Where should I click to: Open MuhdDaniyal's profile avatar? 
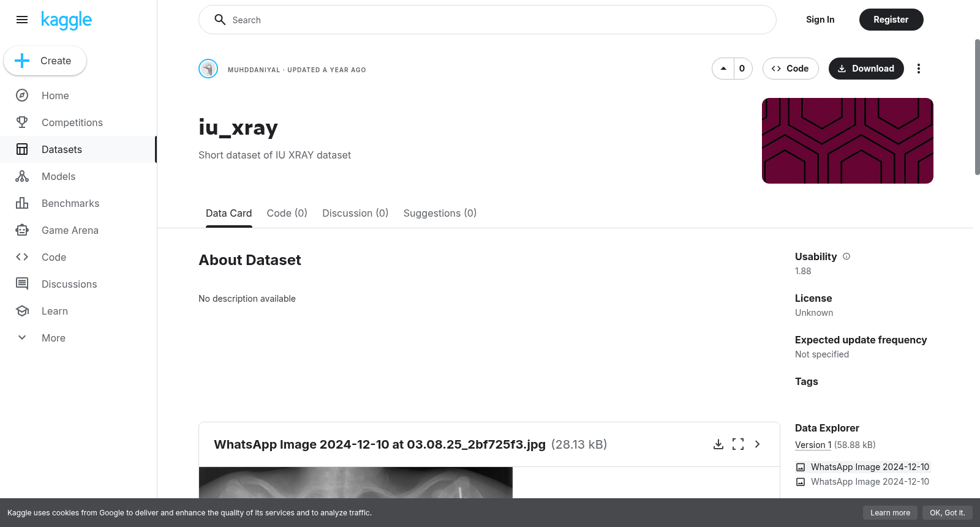[x=208, y=69]
